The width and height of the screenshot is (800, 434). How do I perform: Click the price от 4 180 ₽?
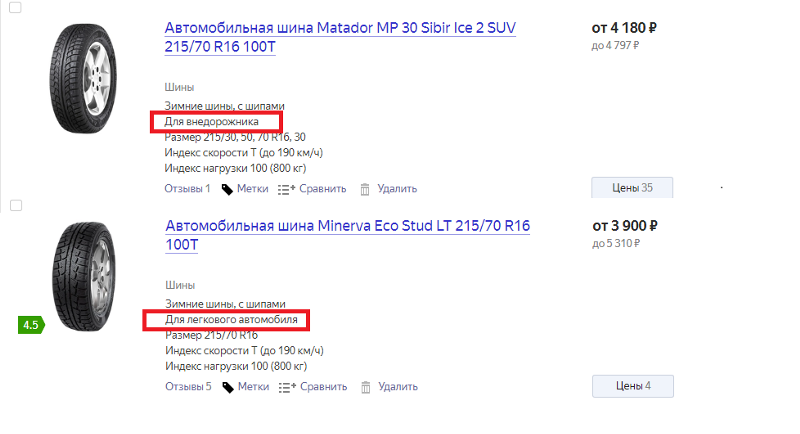click(624, 28)
